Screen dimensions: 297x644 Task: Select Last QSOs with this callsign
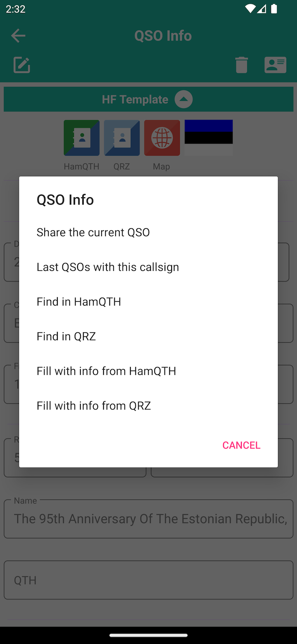pos(108,267)
